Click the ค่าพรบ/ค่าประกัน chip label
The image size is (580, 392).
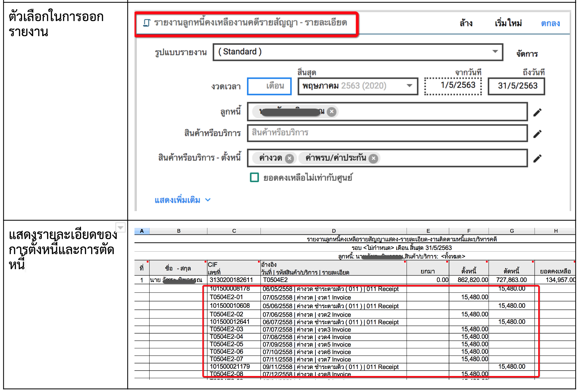point(336,158)
